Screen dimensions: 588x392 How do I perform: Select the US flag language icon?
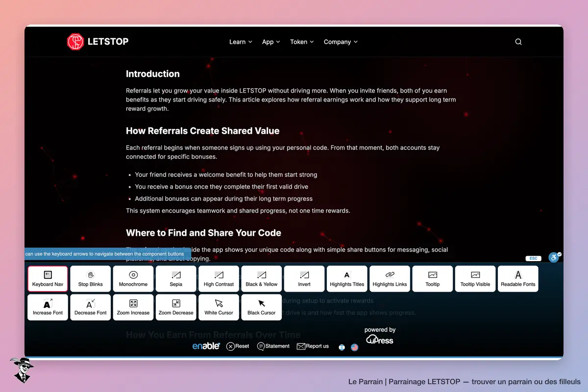355,347
